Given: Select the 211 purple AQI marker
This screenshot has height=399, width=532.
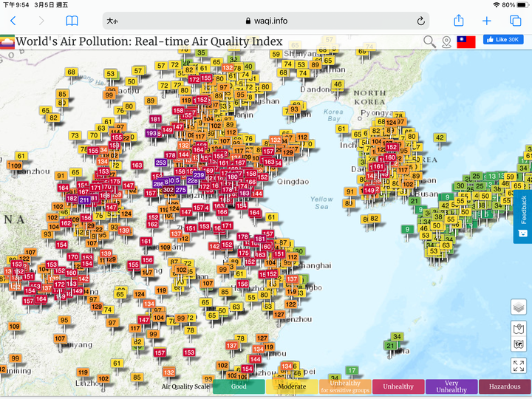Looking at the screenshot, I should (84, 199).
